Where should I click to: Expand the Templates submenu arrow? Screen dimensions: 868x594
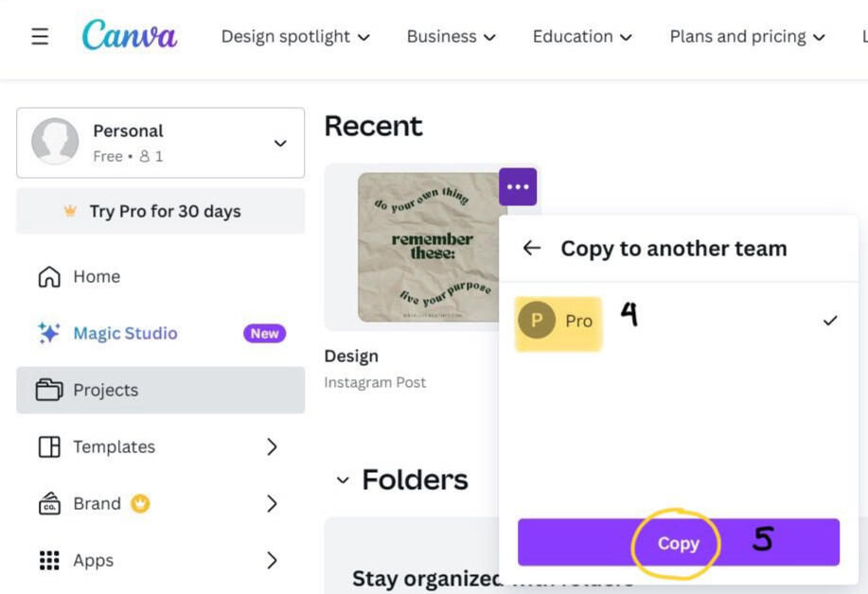tap(272, 446)
